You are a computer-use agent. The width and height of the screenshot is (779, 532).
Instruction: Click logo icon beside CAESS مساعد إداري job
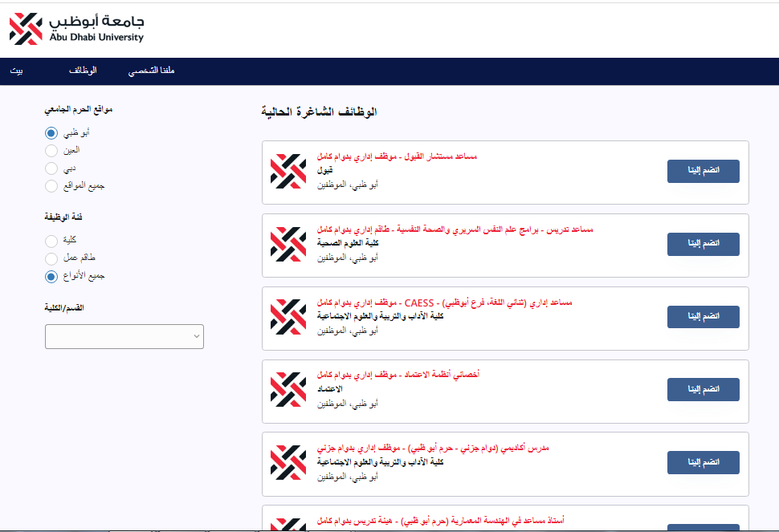click(288, 317)
